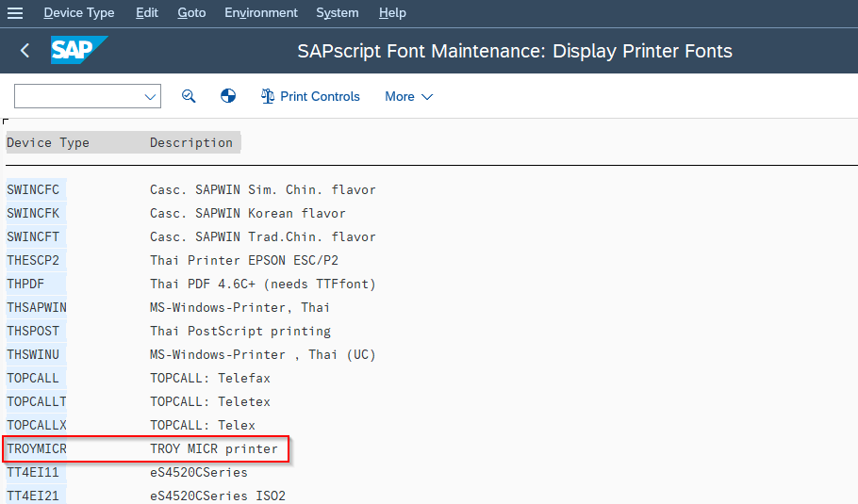Open the Environment menu
The image size is (858, 504).
[x=261, y=12]
